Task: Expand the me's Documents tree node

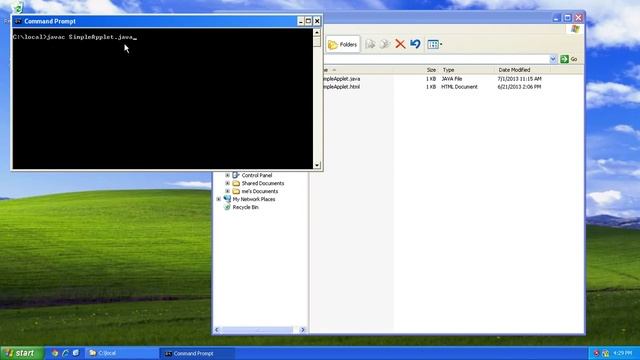Action: click(227, 191)
